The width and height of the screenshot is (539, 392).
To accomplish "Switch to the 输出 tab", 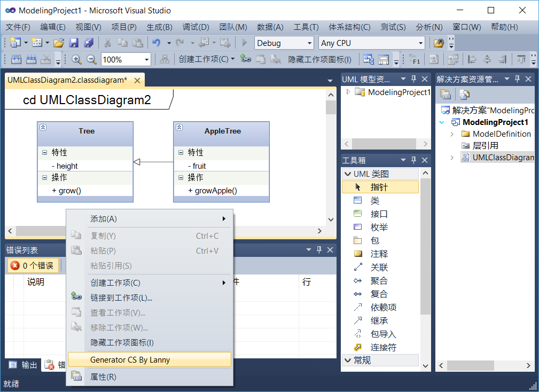I will pos(23,365).
